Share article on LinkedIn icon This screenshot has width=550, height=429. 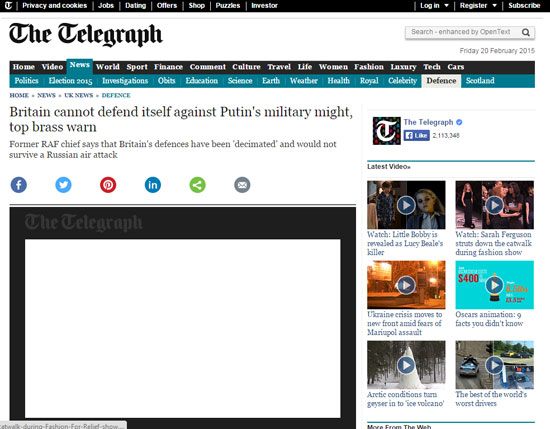click(153, 185)
